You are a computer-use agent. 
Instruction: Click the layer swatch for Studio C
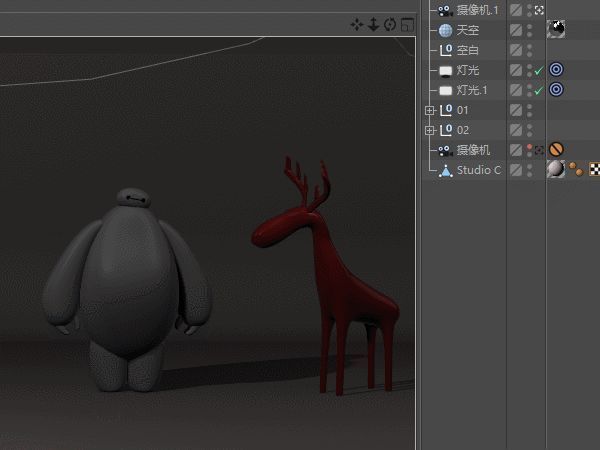click(516, 170)
